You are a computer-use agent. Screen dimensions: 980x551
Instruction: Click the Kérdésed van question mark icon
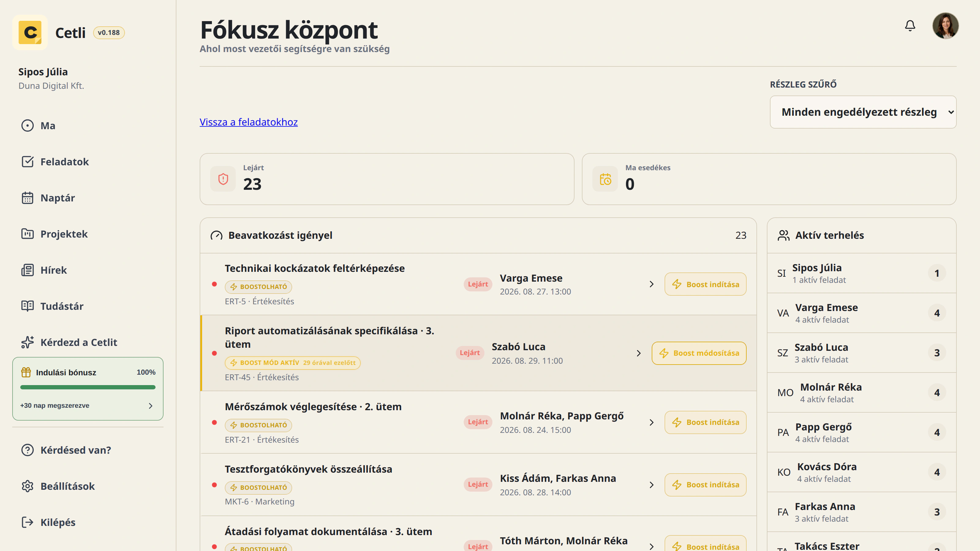pos(27,450)
